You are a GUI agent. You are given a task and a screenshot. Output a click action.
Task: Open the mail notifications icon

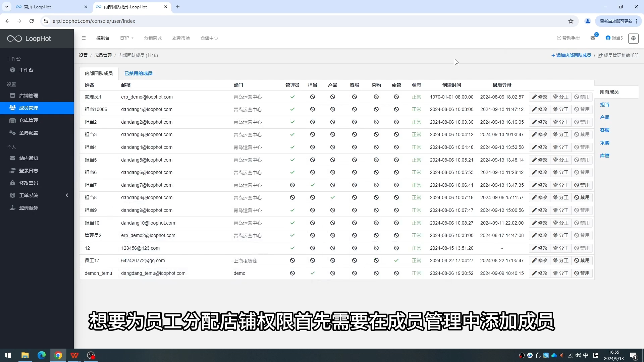coord(593,38)
